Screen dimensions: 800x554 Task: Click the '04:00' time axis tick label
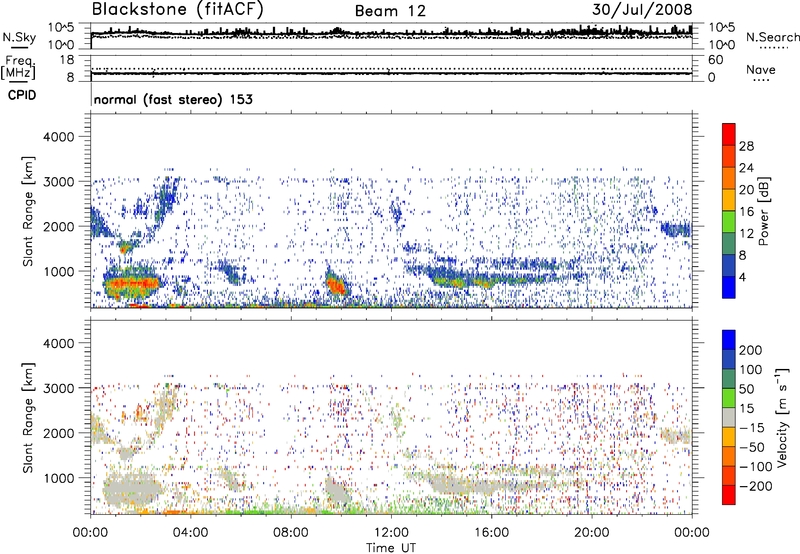coord(190,533)
